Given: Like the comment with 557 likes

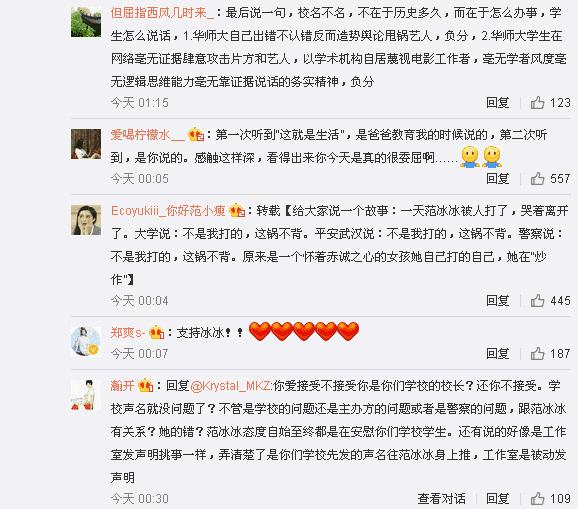Looking at the screenshot, I should click(537, 179).
